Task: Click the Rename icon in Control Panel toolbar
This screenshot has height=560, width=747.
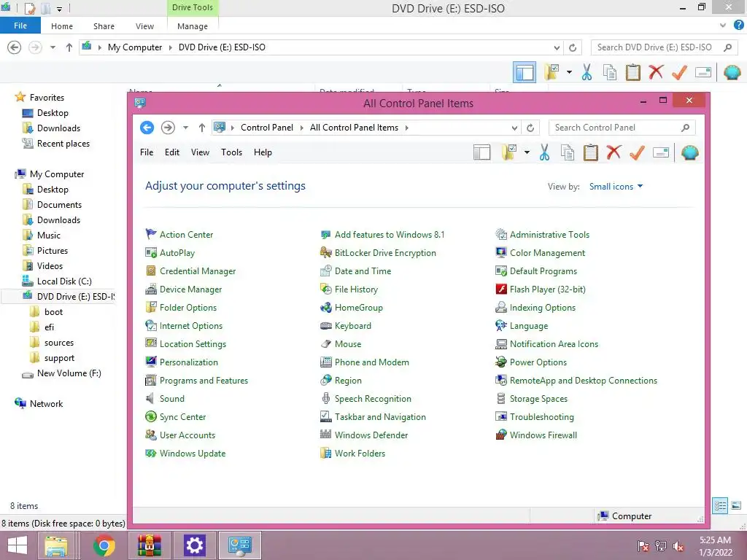Action: pos(661,152)
